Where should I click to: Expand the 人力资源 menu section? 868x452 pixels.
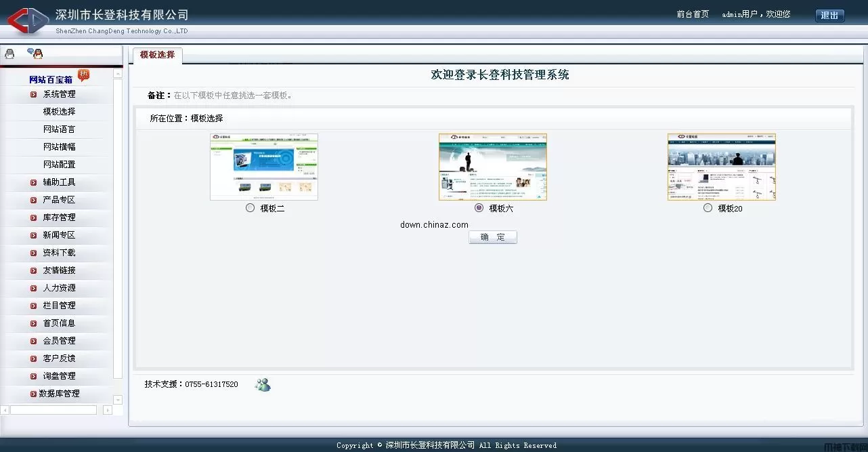(60, 288)
